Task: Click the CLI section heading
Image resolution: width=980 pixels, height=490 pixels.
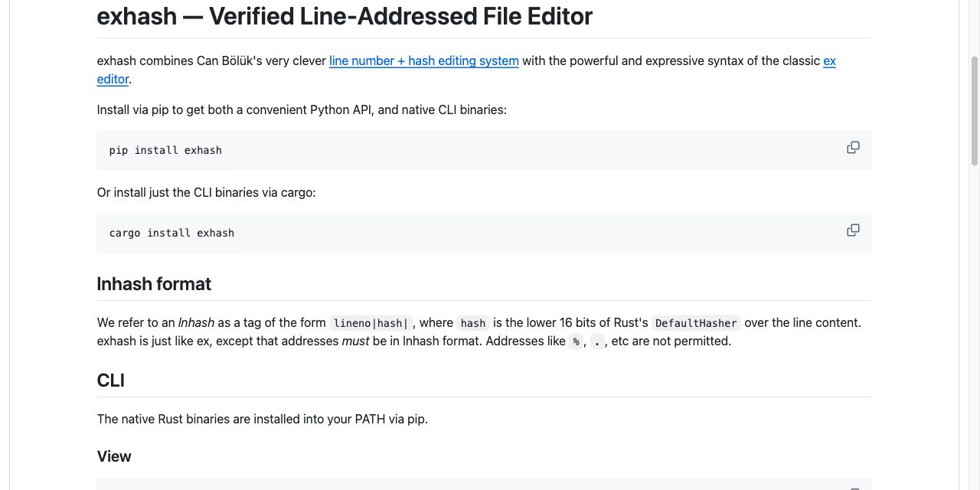Action: 111,381
